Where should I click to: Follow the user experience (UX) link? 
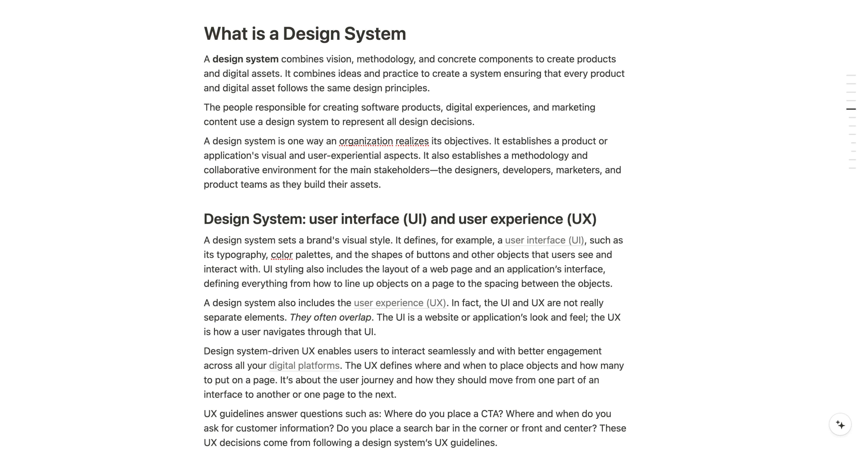400,303
